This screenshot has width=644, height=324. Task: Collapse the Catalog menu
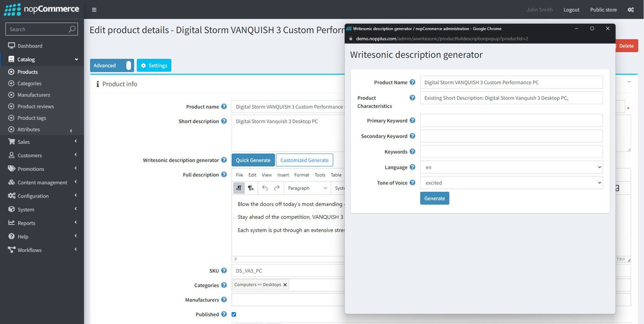[x=42, y=59]
